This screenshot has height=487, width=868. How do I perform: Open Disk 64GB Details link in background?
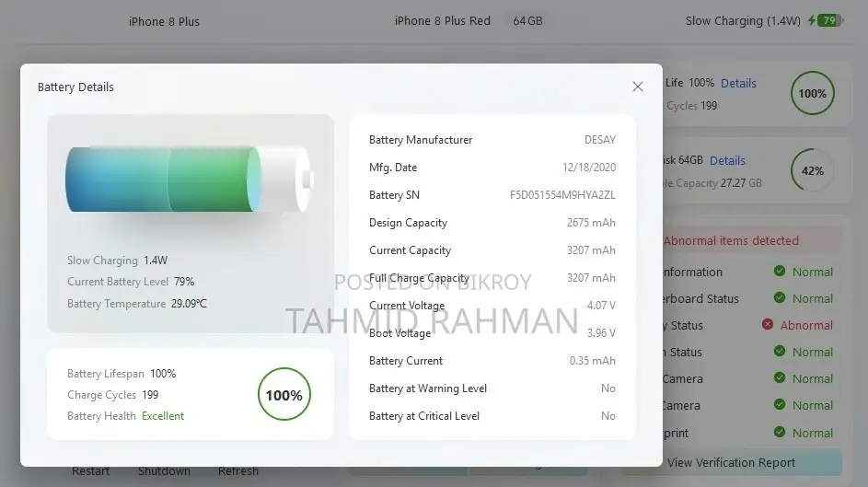[x=727, y=161]
